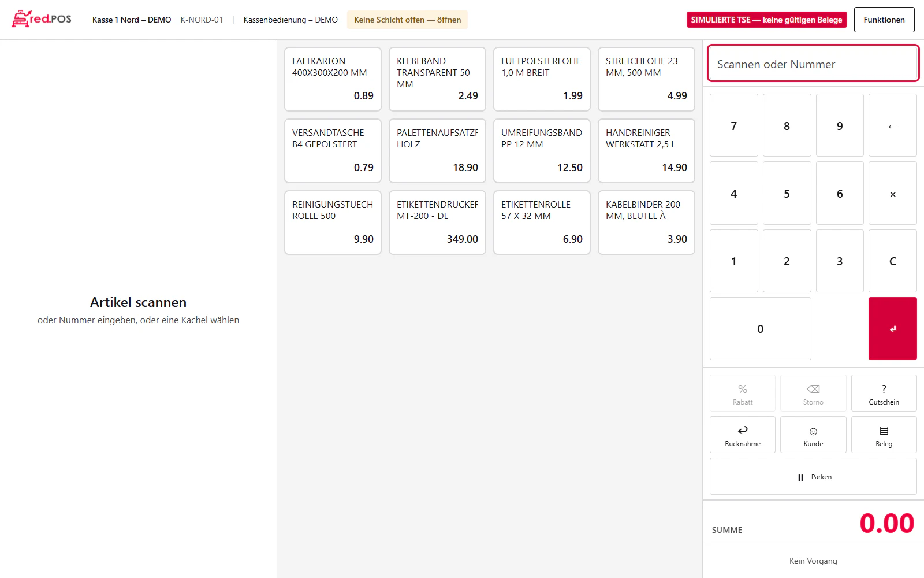Add ETIKETTENROLLE 57 X 32 MM item
924x578 pixels.
[542, 223]
